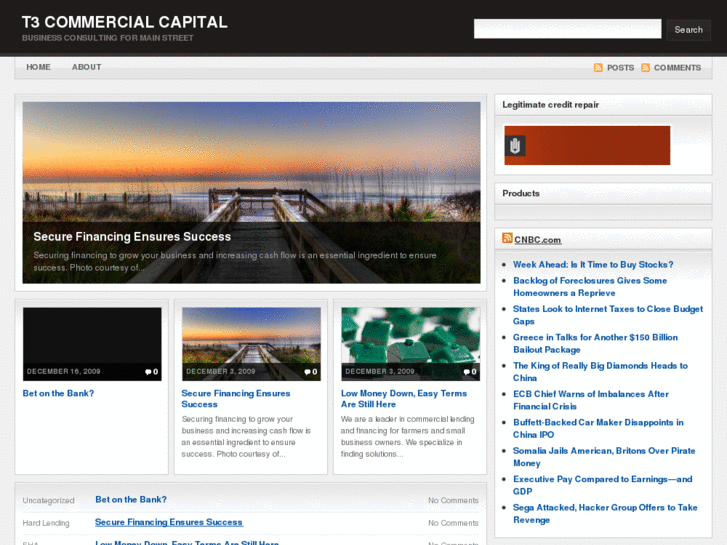
Task: Open Week Ahead: Is It Time to Buy Stocks?
Action: 593,265
